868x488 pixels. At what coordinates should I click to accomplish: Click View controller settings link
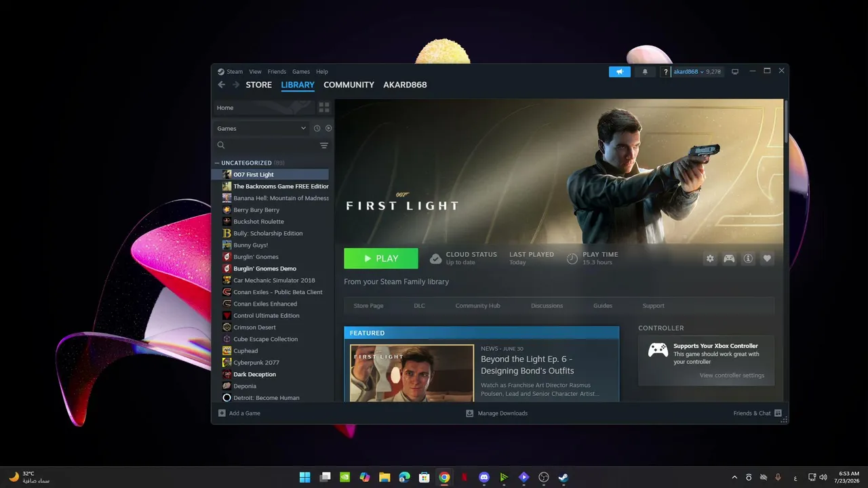732,375
